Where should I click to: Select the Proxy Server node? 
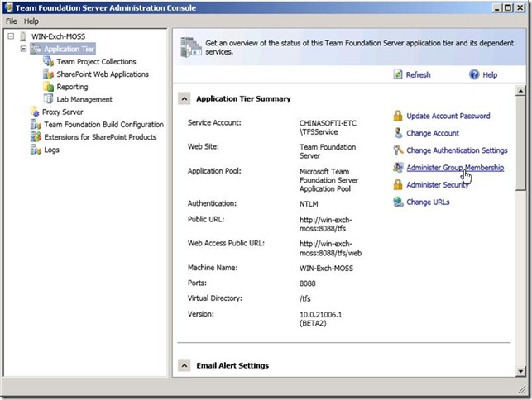[62, 112]
